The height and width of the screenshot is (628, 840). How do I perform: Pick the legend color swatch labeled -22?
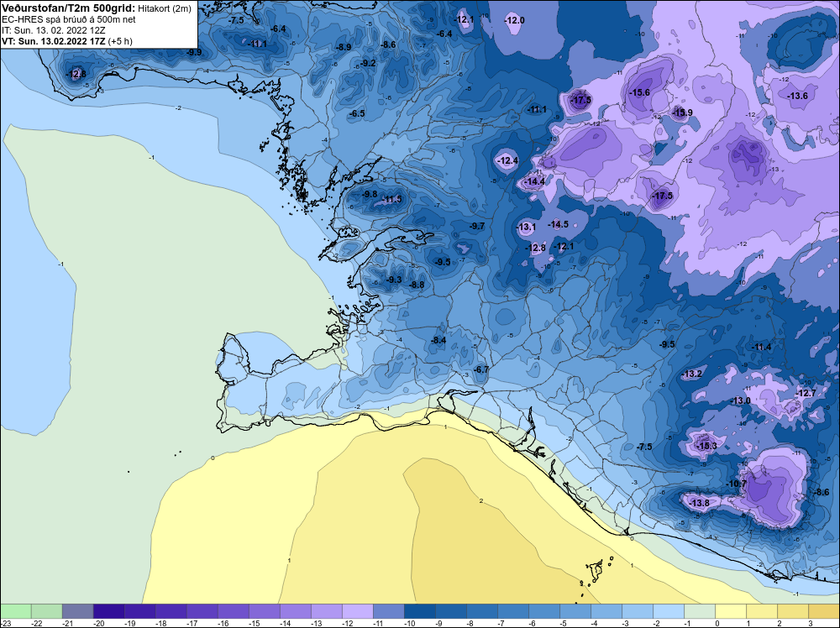tap(46, 611)
